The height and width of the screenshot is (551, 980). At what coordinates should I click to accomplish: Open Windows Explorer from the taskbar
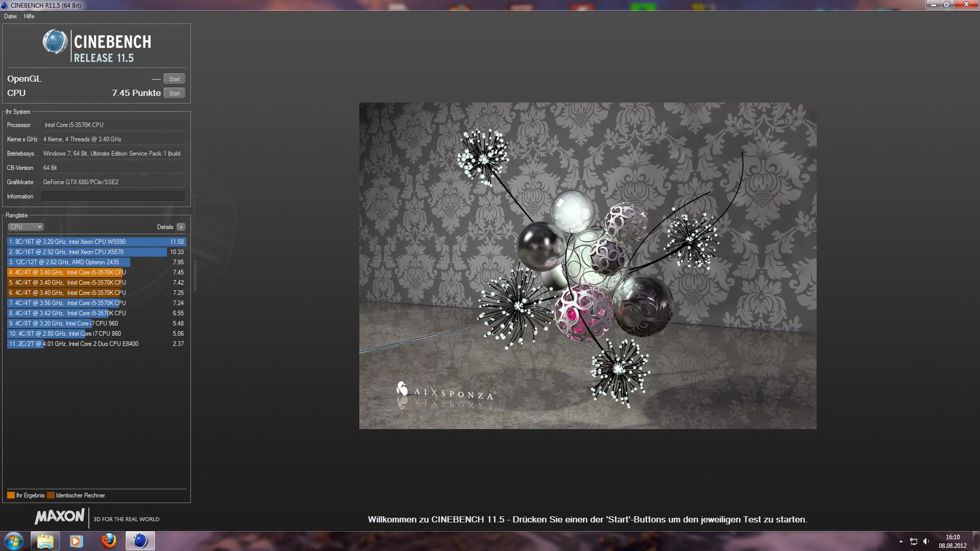tap(45, 541)
